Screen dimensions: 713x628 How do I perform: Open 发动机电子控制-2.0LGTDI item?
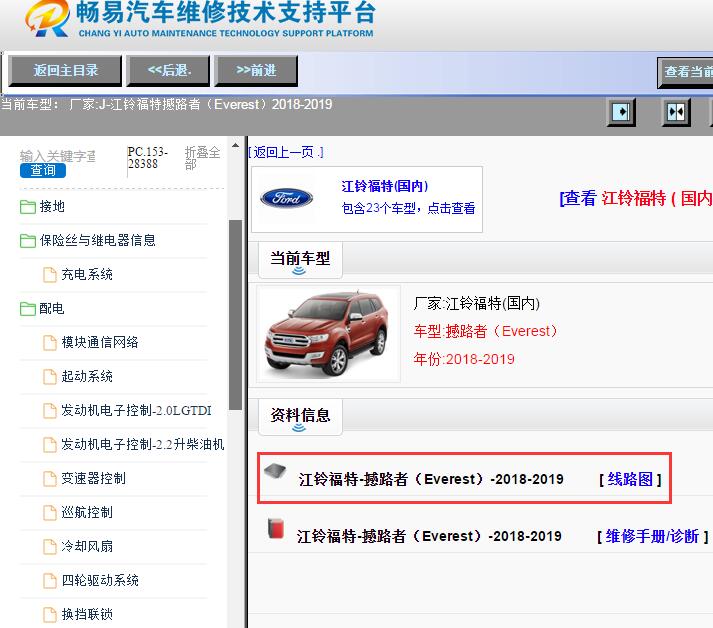136,410
